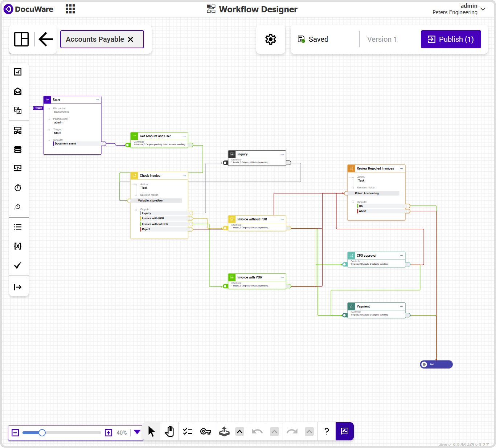Add the parallel task activity icon
Viewport: 496px width, 448px height.
point(18,110)
